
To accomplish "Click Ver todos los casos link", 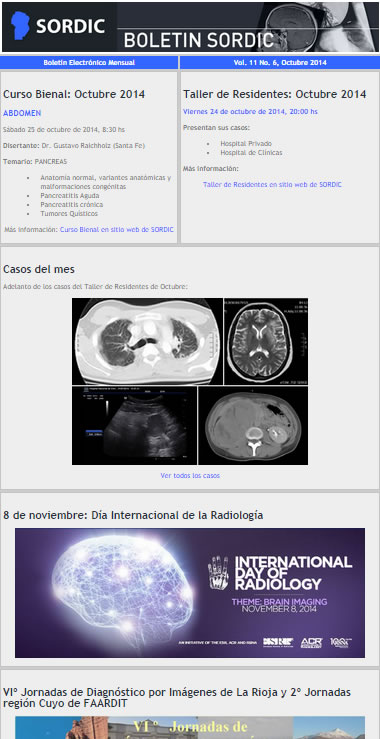I will pyautogui.click(x=190, y=476).
